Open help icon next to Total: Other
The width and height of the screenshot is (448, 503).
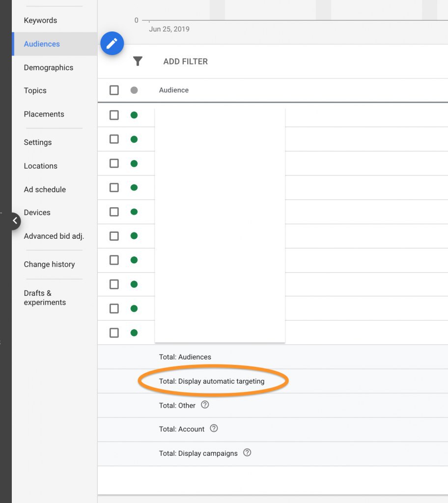[205, 405]
